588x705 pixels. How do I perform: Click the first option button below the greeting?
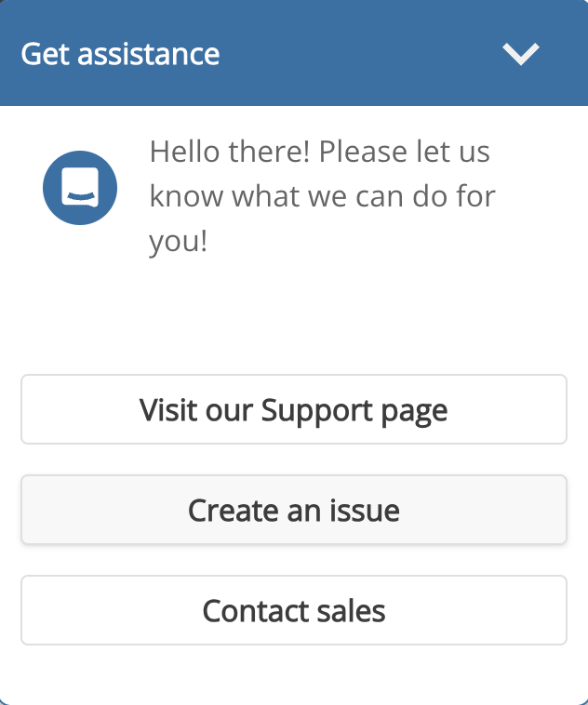click(x=294, y=409)
